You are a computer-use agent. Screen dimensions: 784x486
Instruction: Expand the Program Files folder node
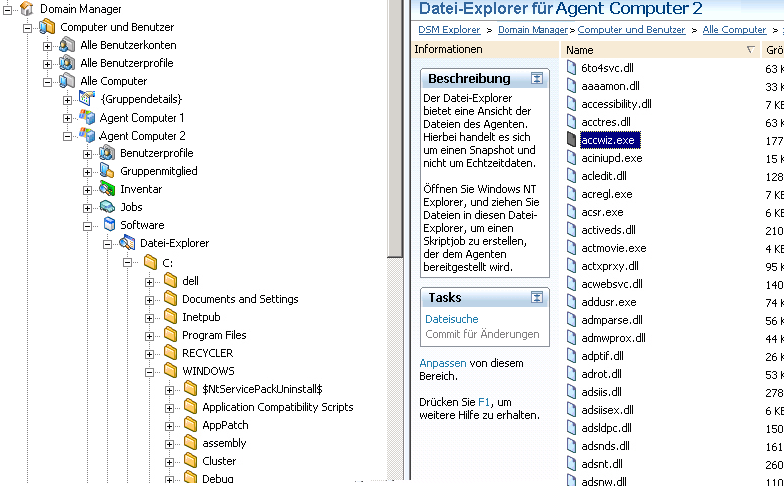150,336
